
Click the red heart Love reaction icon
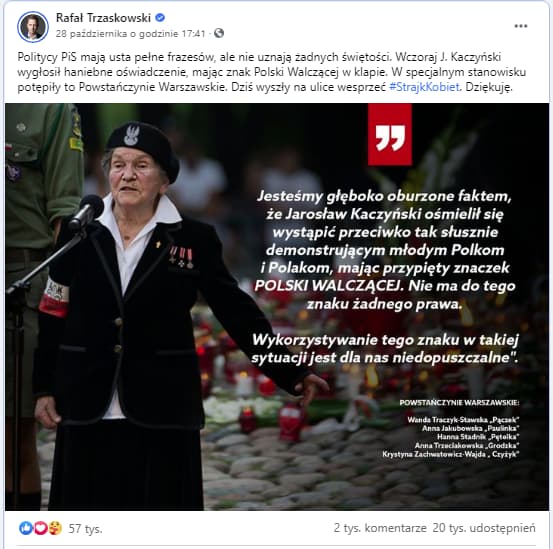pos(41,528)
